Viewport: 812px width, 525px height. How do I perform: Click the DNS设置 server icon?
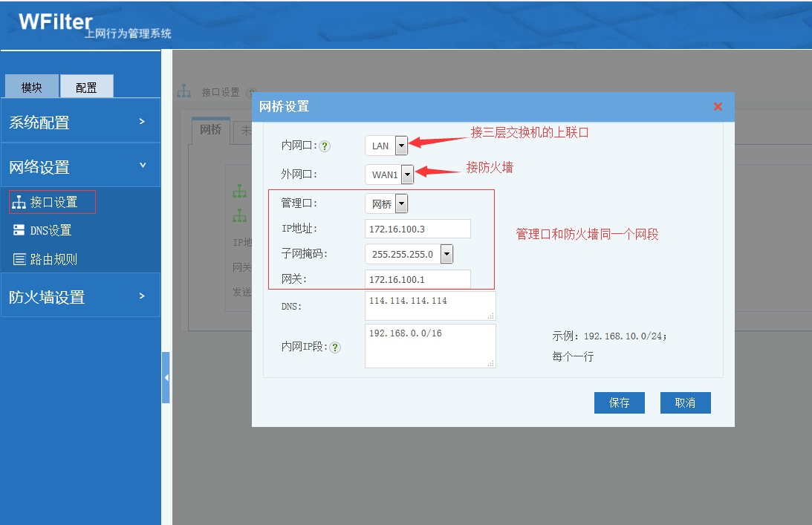19,230
